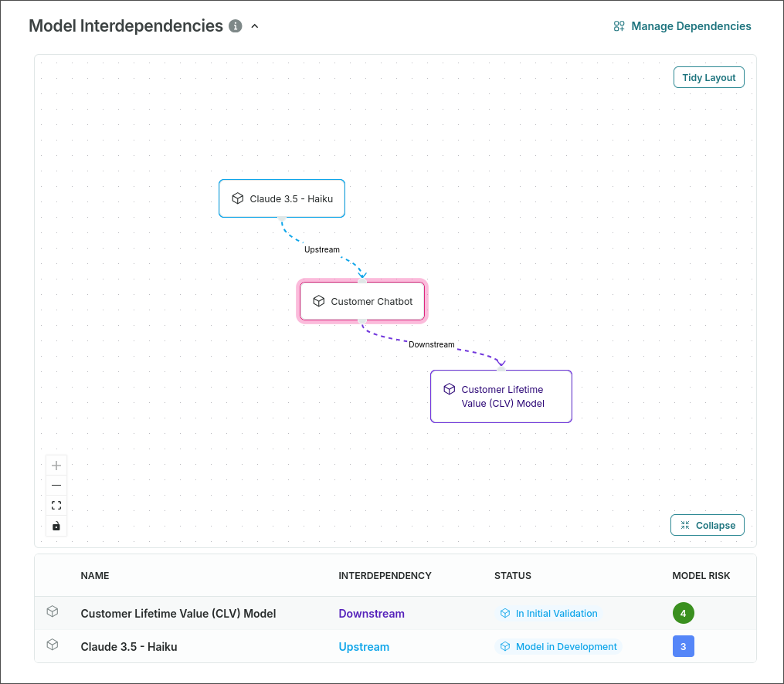This screenshot has height=684, width=784.
Task: Click the zoom out minus icon on the canvas
Action: 56,485
